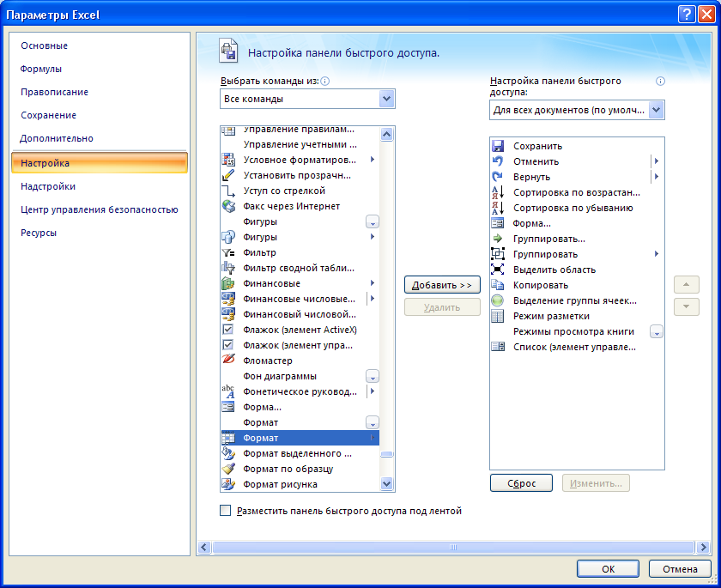
Task: Click the Вернуть redo arrow icon
Action: point(498,177)
